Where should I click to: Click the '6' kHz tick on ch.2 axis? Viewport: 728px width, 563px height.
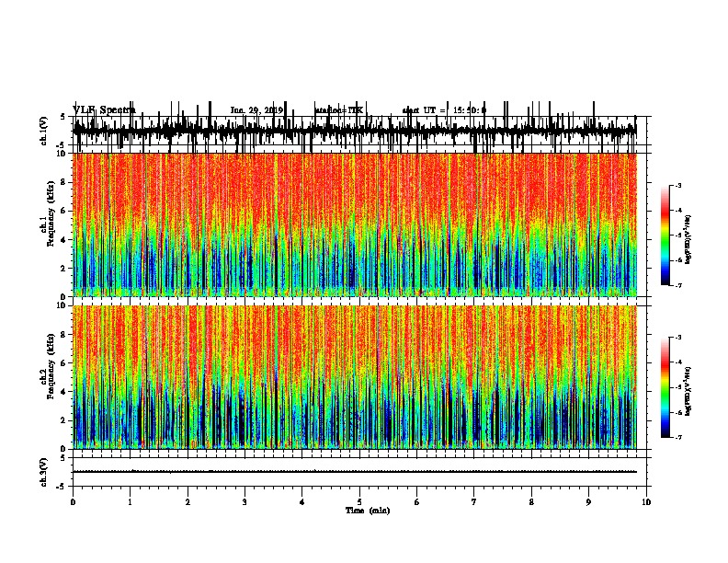pos(63,363)
